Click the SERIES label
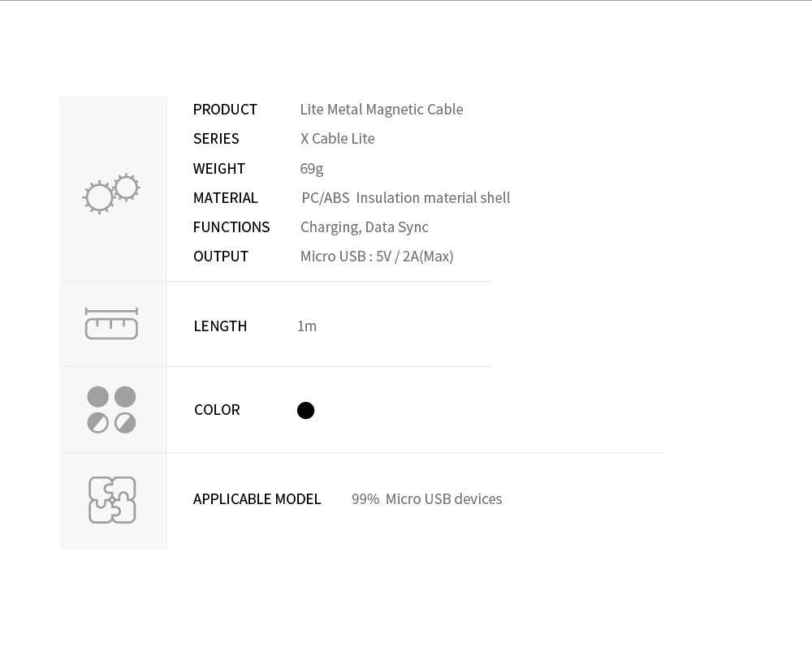This screenshot has width=812, height=647. [216, 139]
